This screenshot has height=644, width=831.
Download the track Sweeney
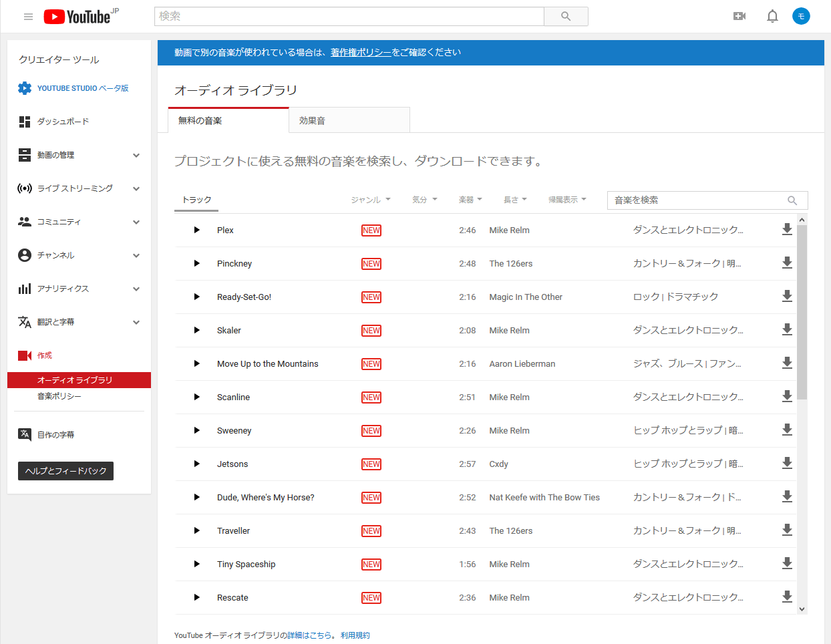point(787,430)
